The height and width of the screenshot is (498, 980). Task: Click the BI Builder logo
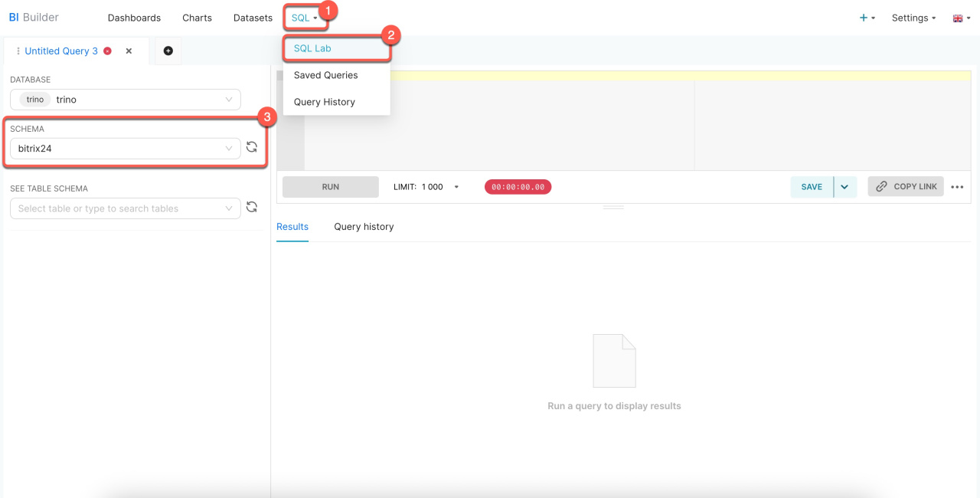pos(34,17)
